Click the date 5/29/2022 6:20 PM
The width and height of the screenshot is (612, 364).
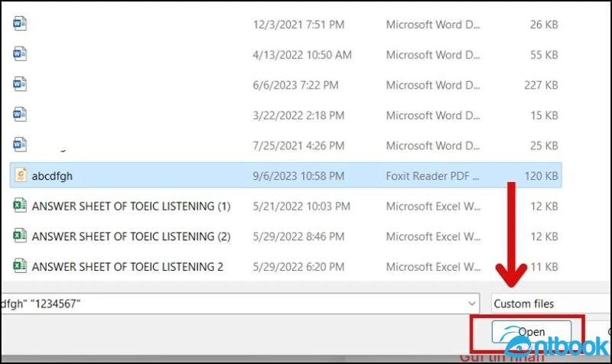[x=298, y=267]
